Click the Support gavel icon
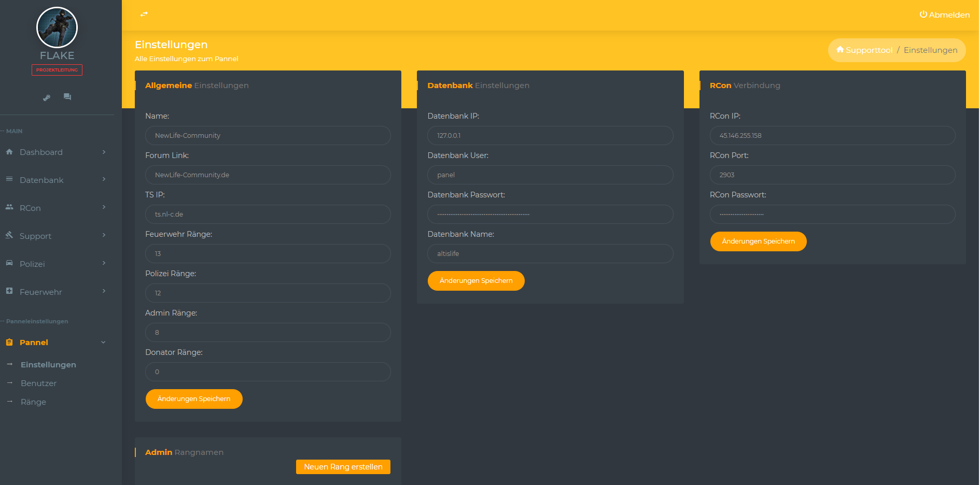 point(9,235)
